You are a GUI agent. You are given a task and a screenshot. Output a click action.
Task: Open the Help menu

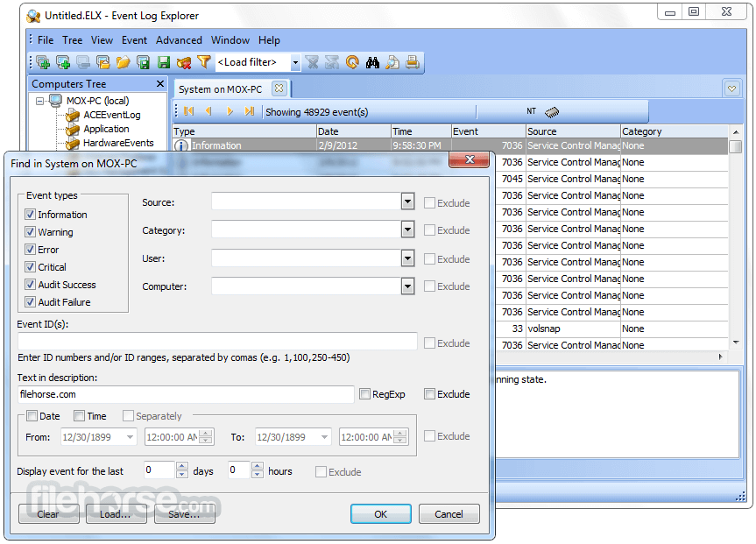pos(269,40)
